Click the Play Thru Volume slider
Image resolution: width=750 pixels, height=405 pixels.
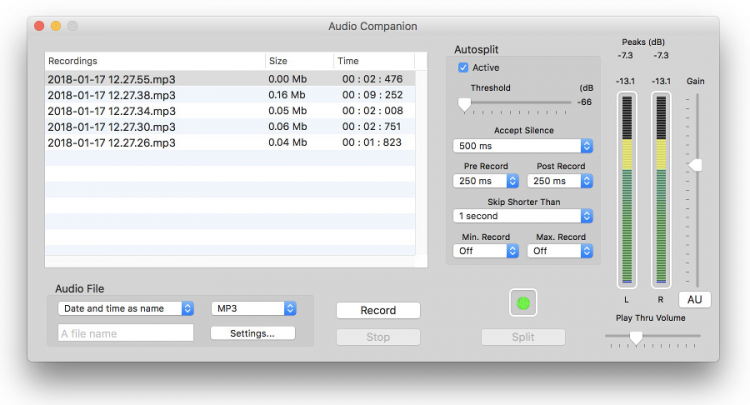click(x=635, y=338)
